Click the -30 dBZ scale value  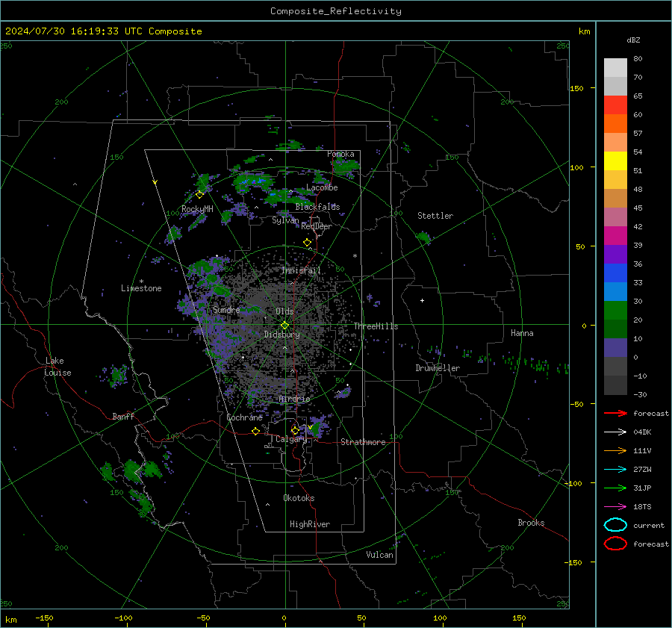coord(640,395)
